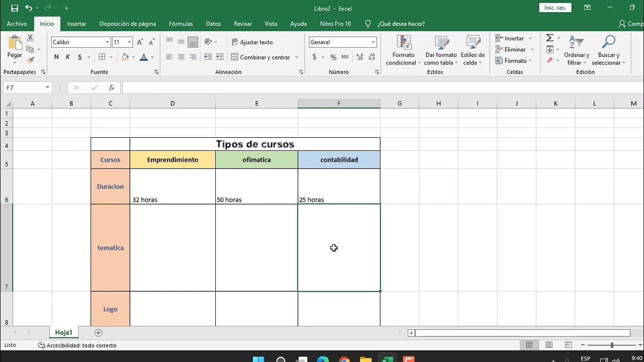Open the Calibri font dropdown
Screen dimensions: 644x362
coord(107,42)
